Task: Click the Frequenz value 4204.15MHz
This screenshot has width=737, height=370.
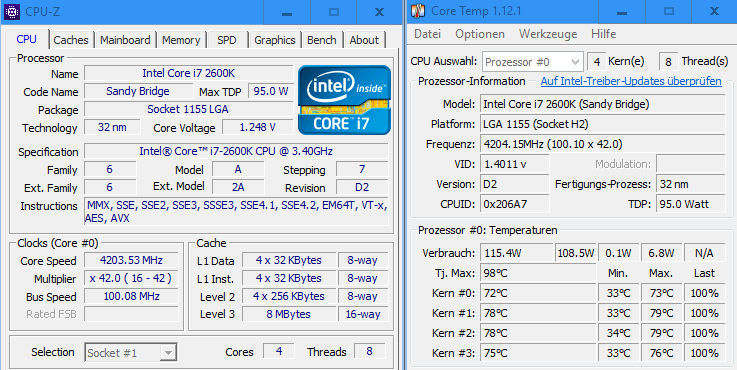Action: 603,144
